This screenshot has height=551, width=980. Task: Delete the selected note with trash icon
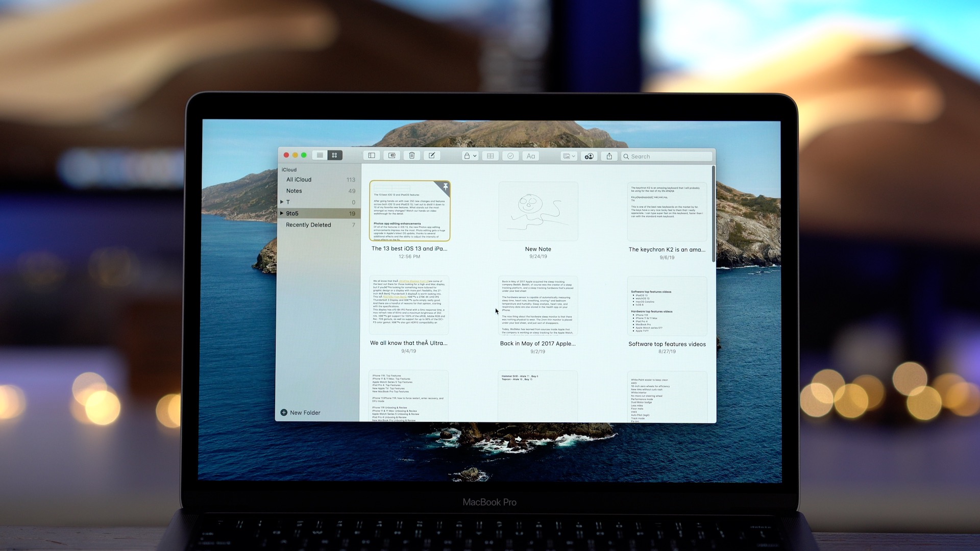point(411,155)
